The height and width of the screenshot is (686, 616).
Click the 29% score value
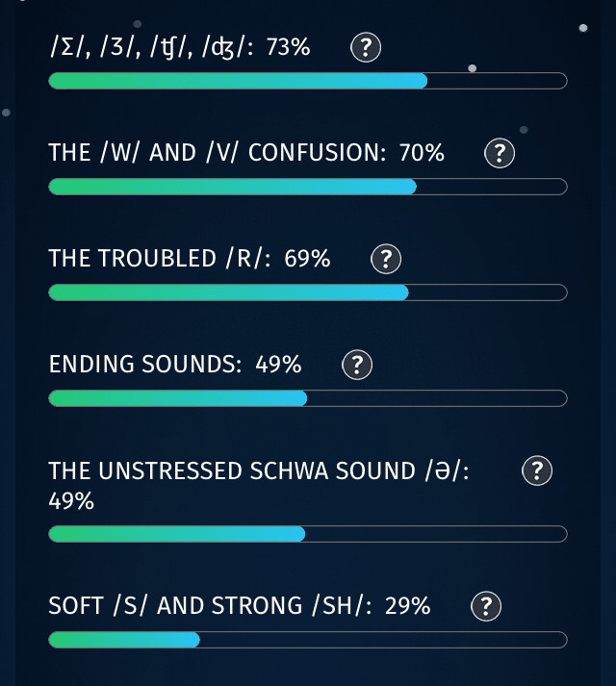407,605
